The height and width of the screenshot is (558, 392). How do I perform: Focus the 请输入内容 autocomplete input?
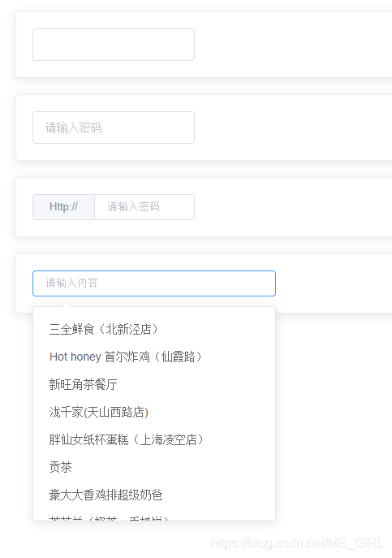154,283
